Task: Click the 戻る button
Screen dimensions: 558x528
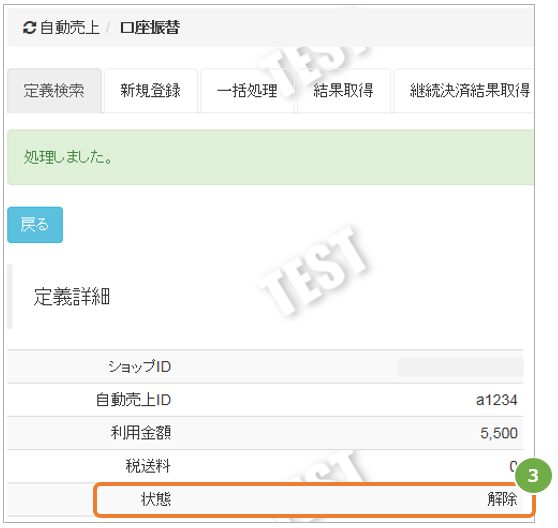Action: click(35, 225)
